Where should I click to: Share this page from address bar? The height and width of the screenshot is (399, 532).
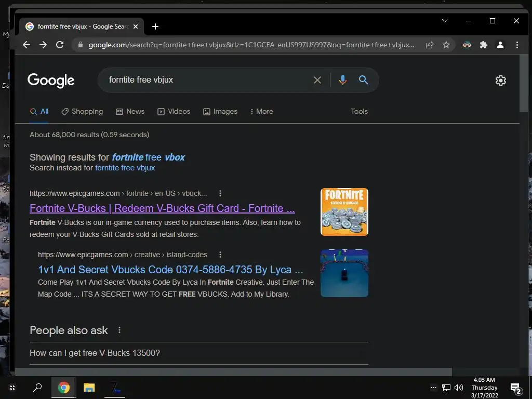[x=430, y=45]
